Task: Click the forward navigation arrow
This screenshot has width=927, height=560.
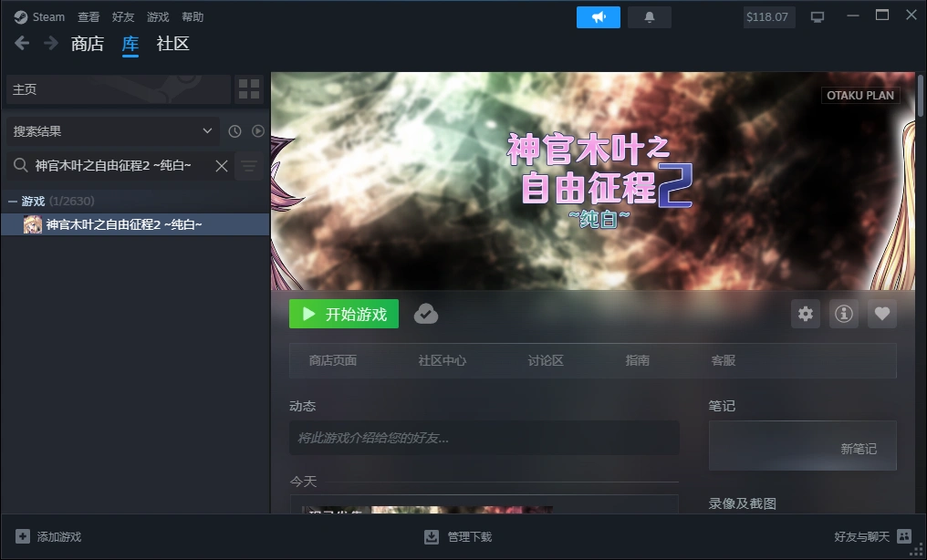Action: [51, 43]
